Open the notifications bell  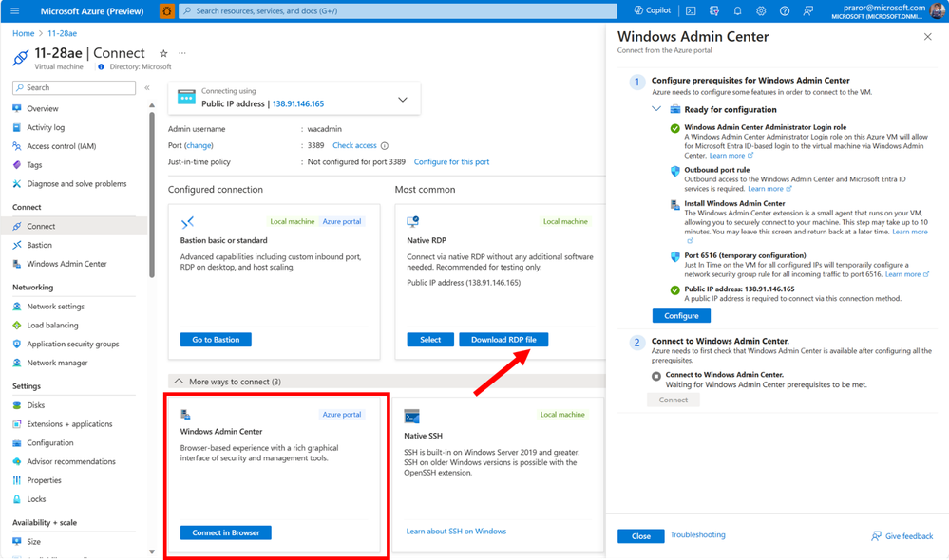click(737, 10)
